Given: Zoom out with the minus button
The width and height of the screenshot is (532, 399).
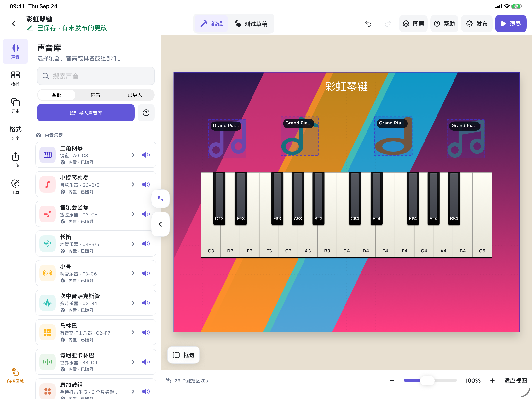Looking at the screenshot, I should (x=392, y=380).
